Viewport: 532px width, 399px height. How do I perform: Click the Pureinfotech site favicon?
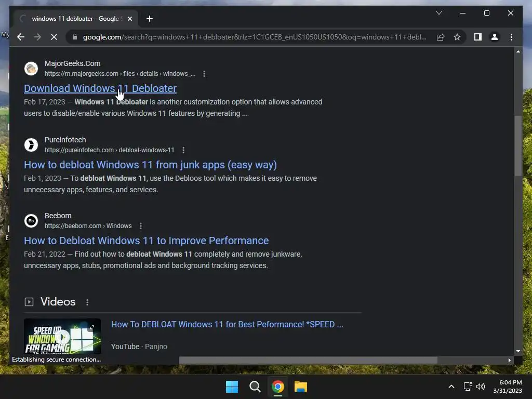[31, 144]
